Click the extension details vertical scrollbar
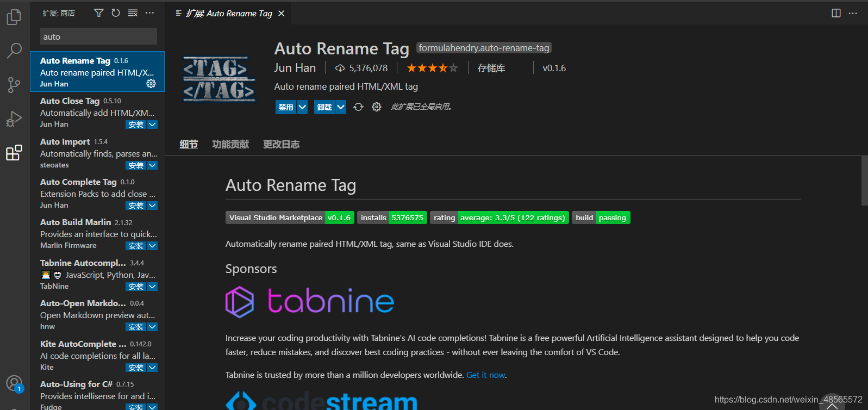The height and width of the screenshot is (410, 868). point(864,181)
